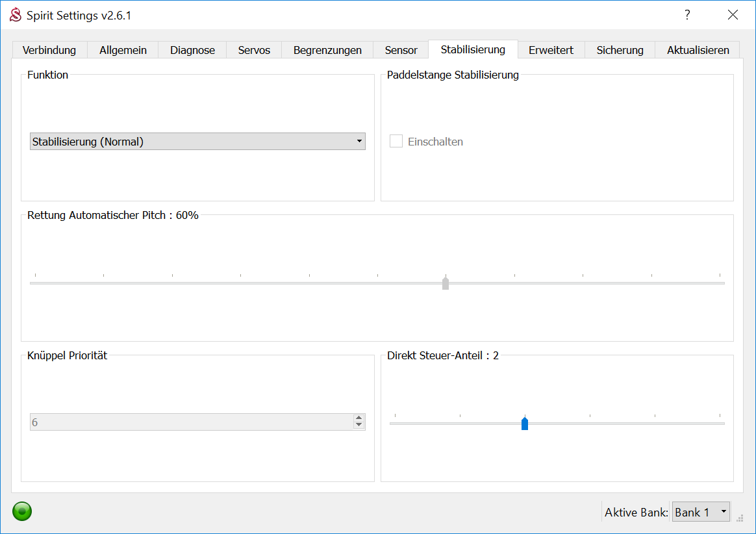
Task: Click the green connection status indicator
Action: [x=22, y=511]
